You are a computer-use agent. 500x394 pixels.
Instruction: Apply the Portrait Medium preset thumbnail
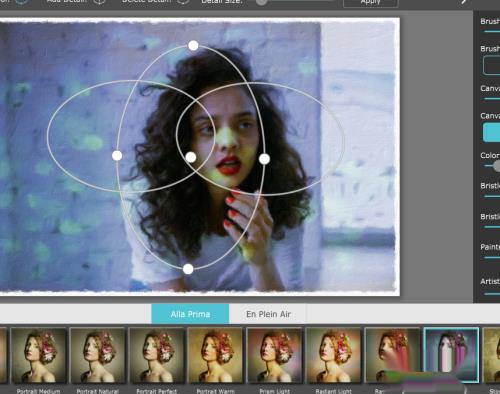pos(39,355)
